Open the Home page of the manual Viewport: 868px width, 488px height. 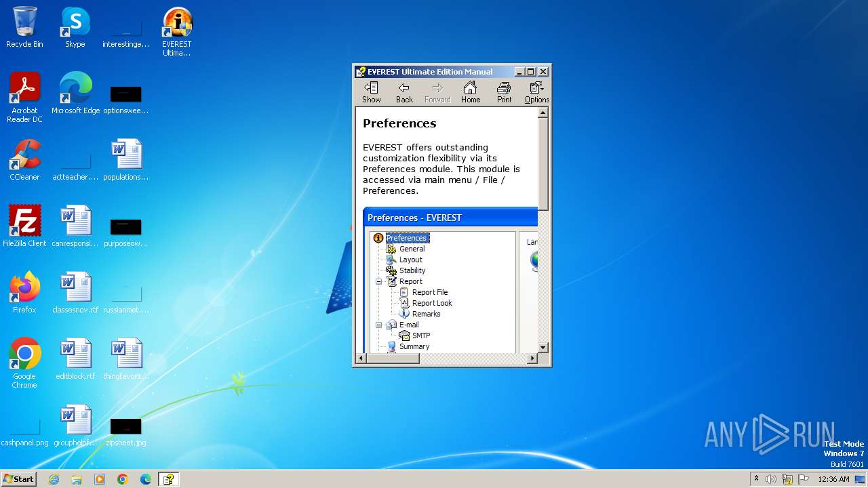[471, 93]
